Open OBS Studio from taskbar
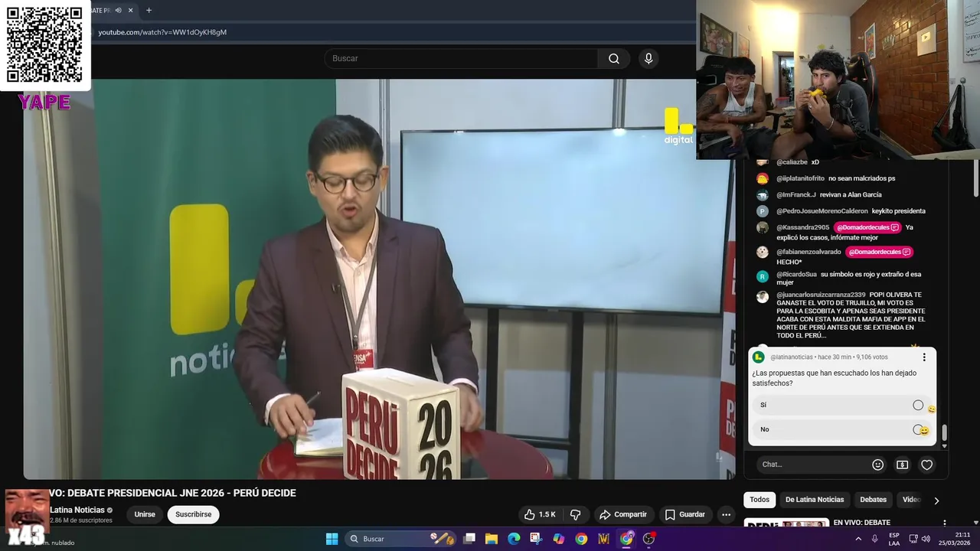This screenshot has height=551, width=980. pyautogui.click(x=649, y=539)
